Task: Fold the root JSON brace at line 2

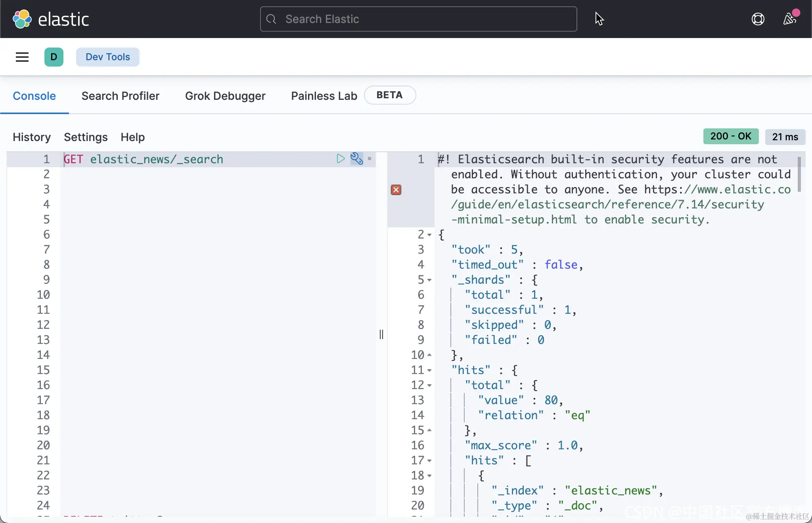Action: (429, 235)
